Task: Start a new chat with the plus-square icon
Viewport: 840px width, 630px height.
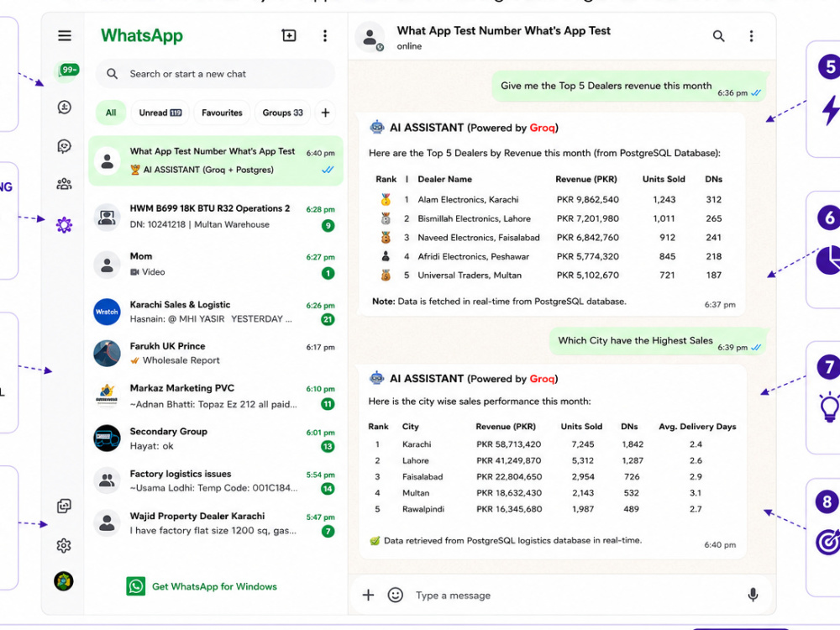Action: [289, 35]
